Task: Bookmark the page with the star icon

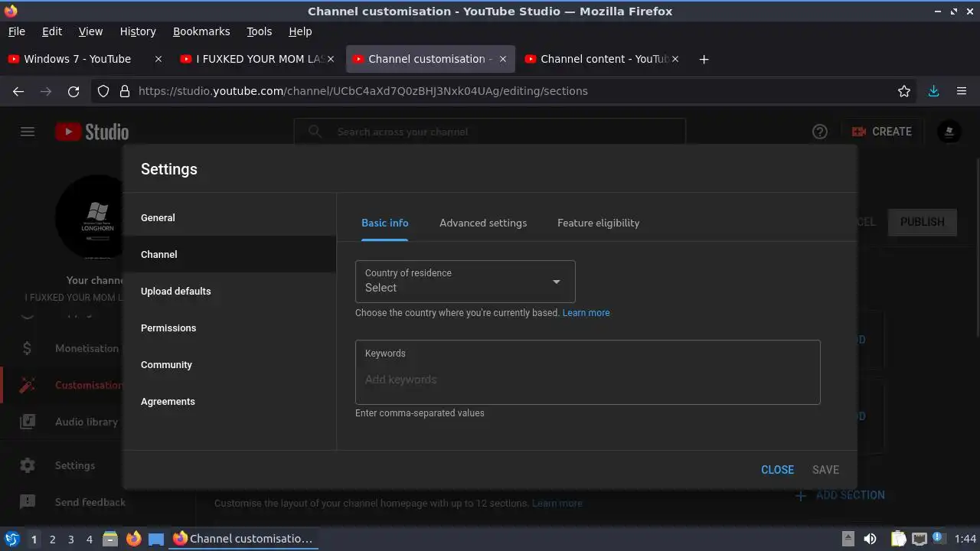Action: tap(904, 91)
